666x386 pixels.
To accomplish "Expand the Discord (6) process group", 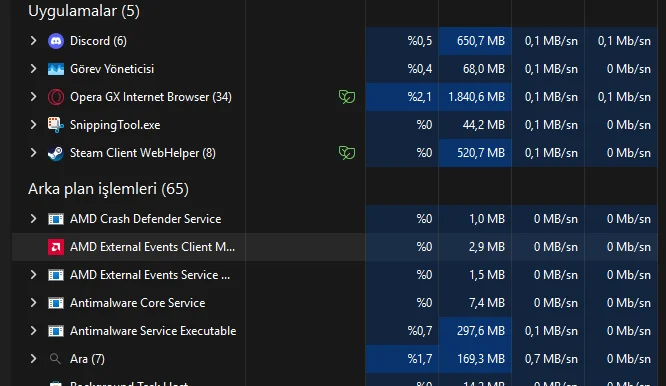I will coord(33,41).
